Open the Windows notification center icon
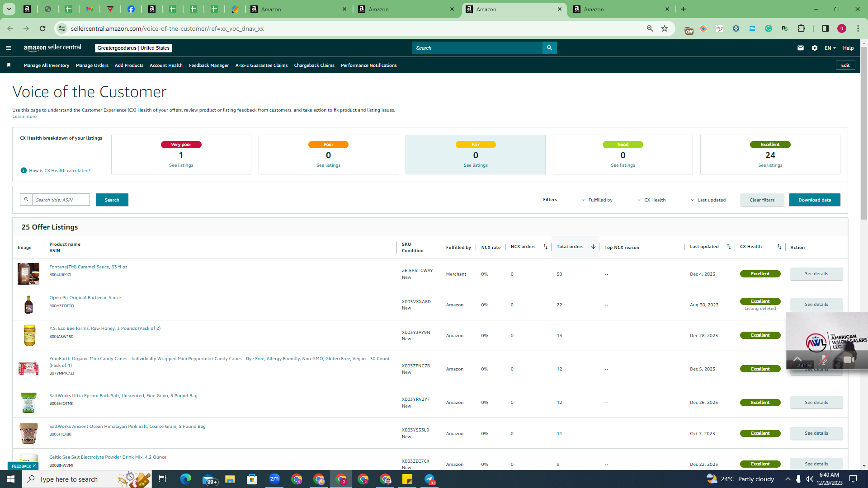This screenshot has width=868, height=488. click(853, 479)
